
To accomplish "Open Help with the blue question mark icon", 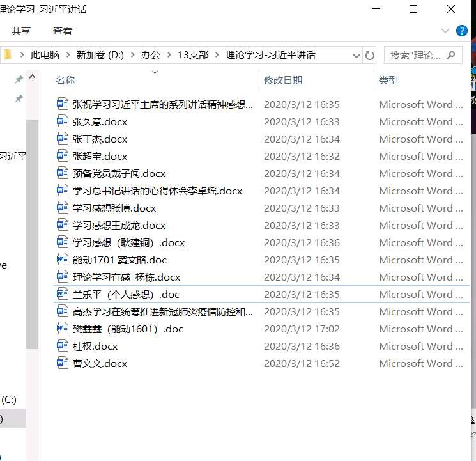I will (461, 31).
